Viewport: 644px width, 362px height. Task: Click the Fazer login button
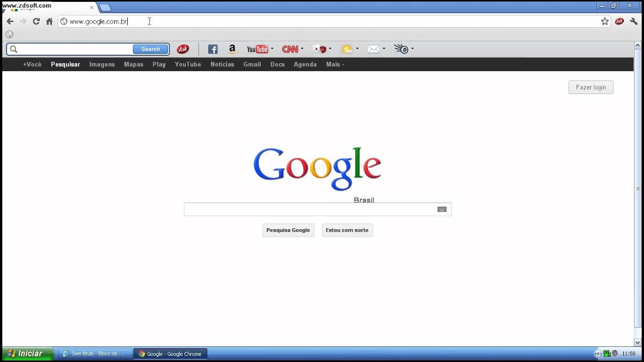tap(591, 87)
